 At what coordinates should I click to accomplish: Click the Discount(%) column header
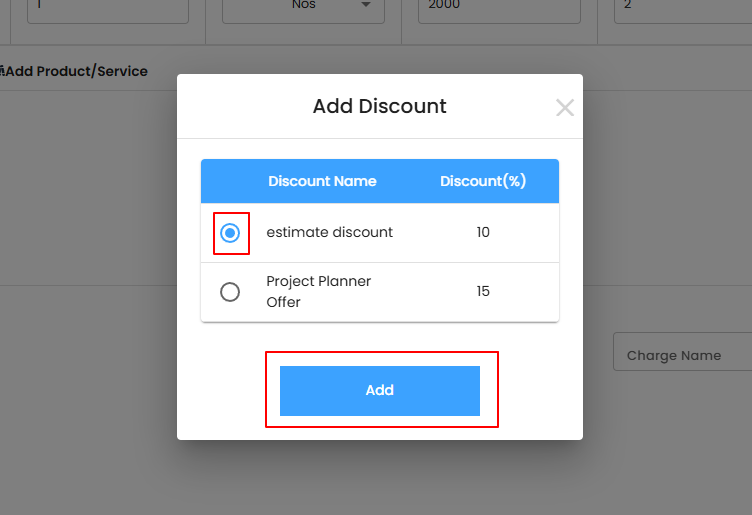[x=483, y=181]
